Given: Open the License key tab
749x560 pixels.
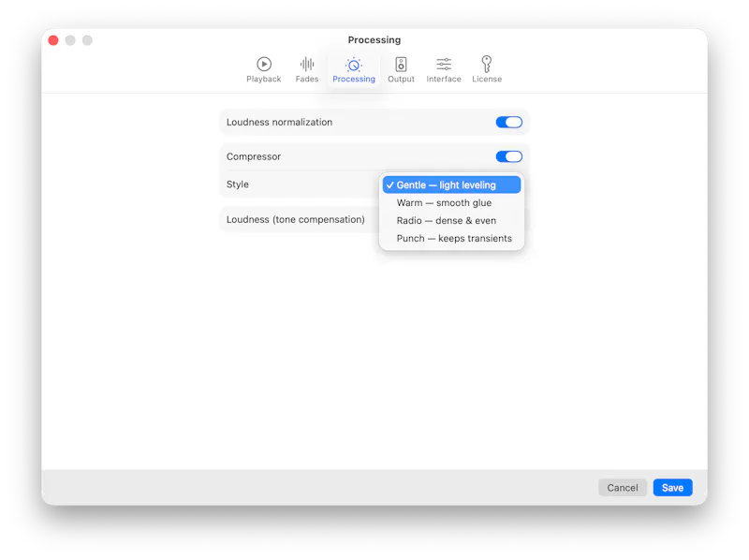Looking at the screenshot, I should [x=487, y=69].
